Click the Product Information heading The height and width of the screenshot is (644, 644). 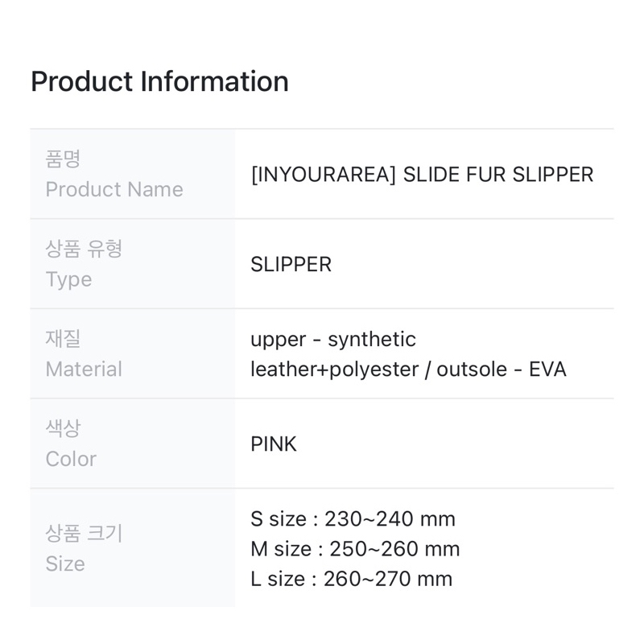159,81
